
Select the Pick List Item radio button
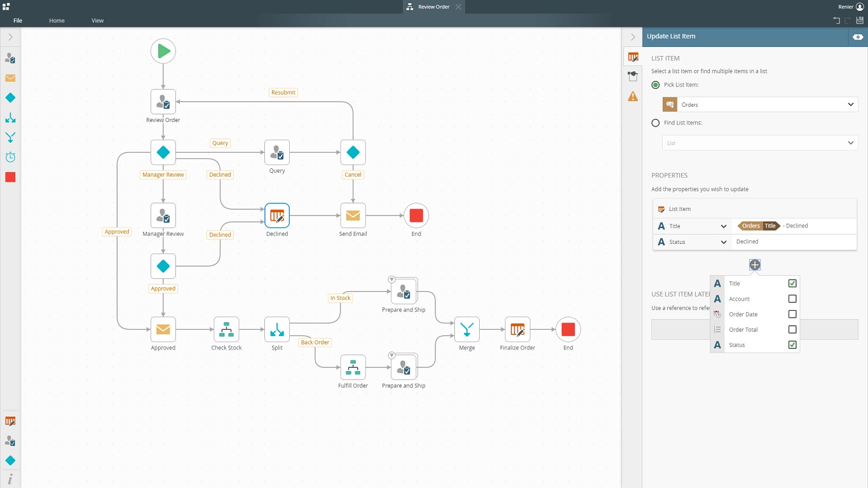(656, 85)
